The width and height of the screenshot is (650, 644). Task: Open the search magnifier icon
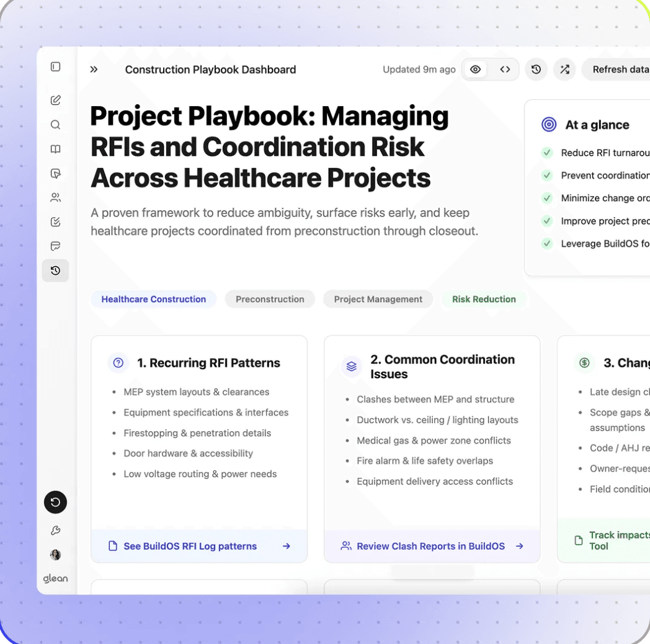[56, 125]
